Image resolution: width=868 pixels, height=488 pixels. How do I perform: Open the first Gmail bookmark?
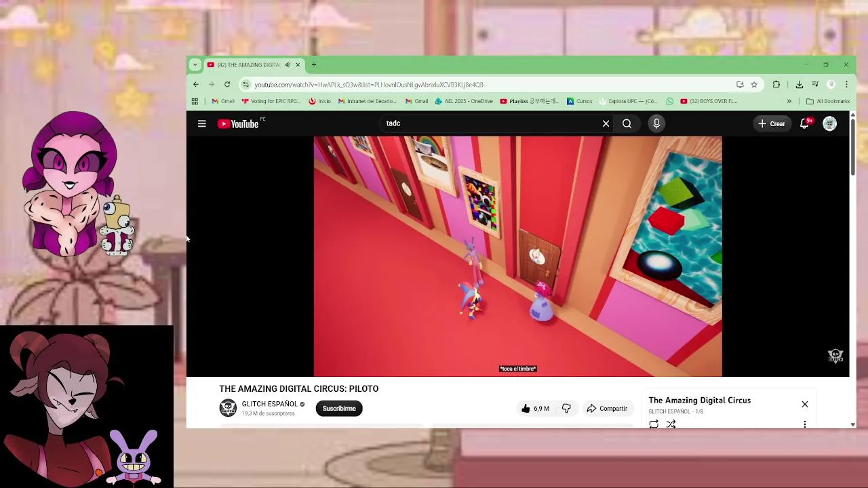223,102
